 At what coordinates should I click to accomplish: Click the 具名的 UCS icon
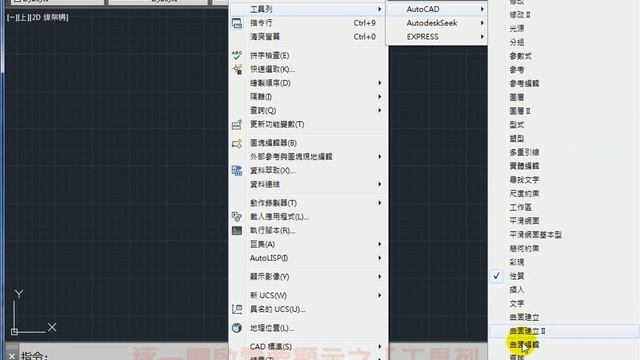click(x=237, y=309)
